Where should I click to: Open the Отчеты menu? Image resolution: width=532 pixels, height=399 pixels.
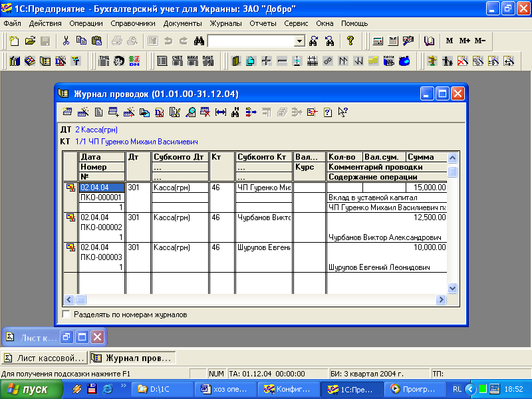pyautogui.click(x=263, y=23)
